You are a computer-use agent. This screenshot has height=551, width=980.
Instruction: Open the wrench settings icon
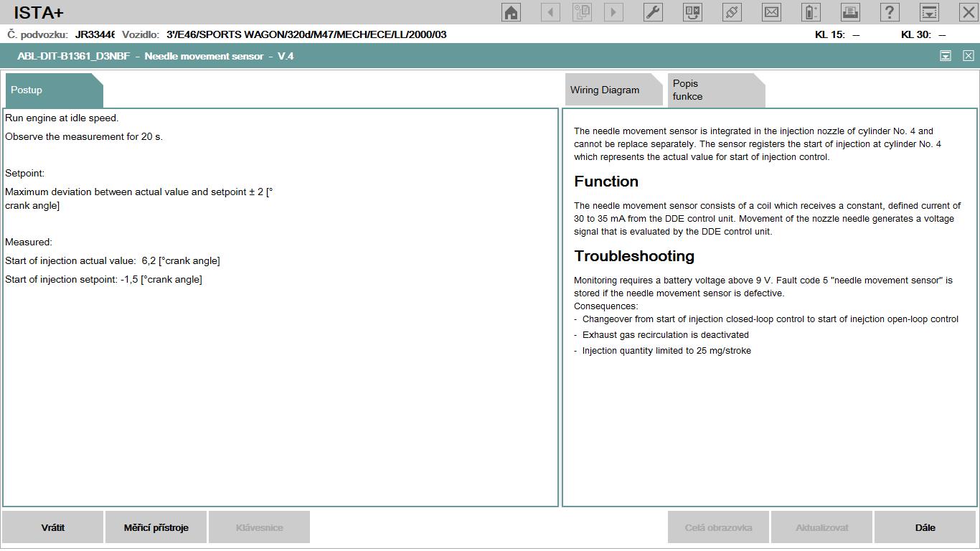point(653,12)
